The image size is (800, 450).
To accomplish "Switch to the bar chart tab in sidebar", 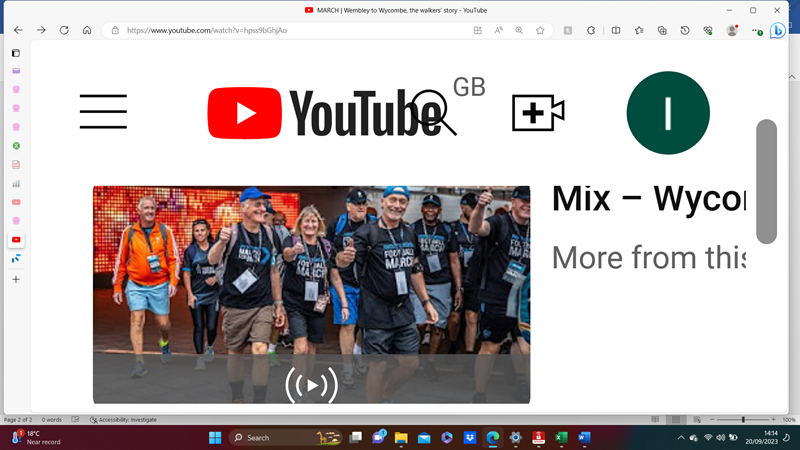I will (x=16, y=184).
